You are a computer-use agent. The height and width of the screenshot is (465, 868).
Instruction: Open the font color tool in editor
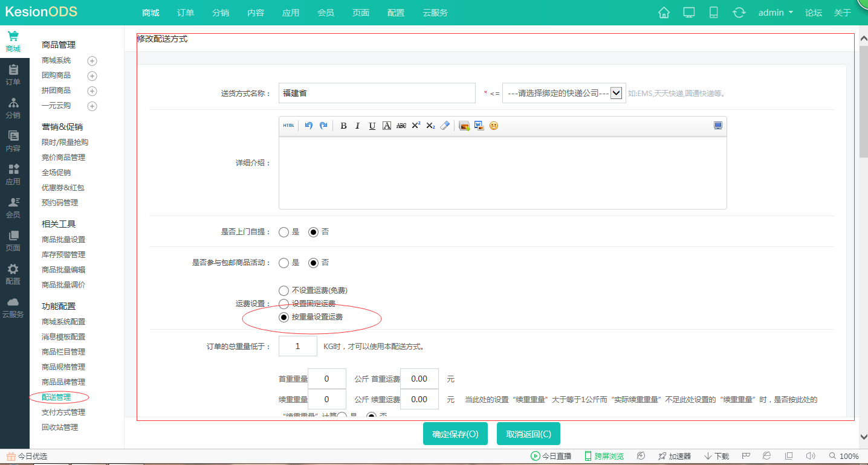[x=387, y=126]
